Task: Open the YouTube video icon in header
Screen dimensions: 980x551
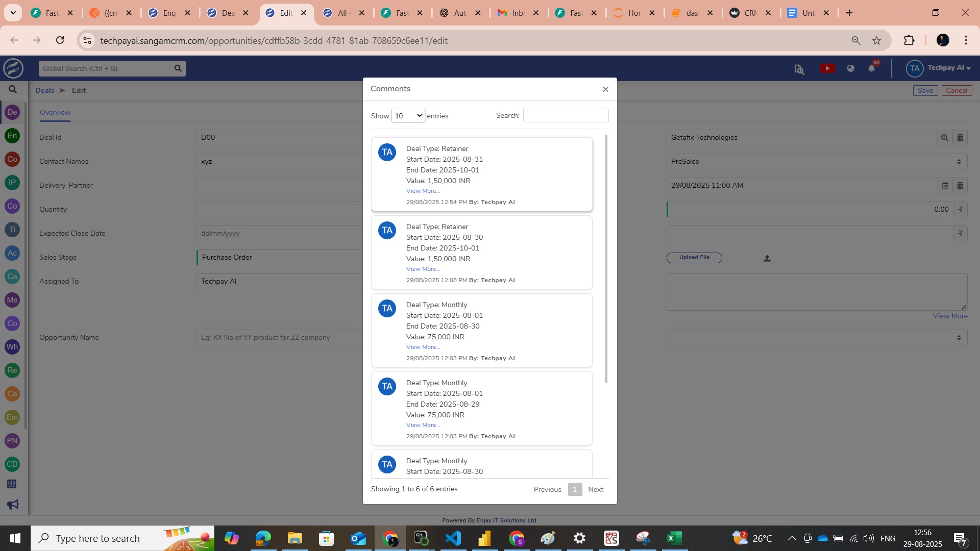Action: [827, 68]
